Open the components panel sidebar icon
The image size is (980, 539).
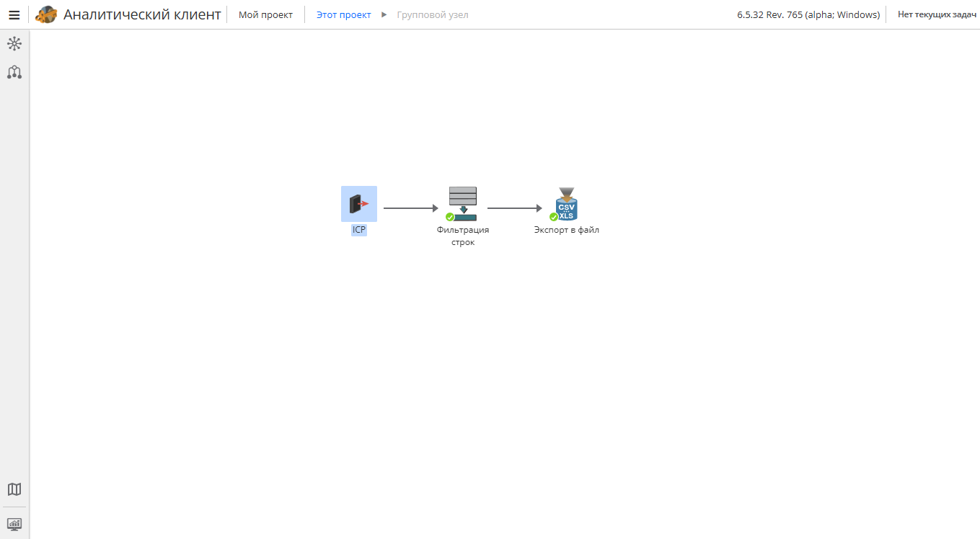[14, 44]
